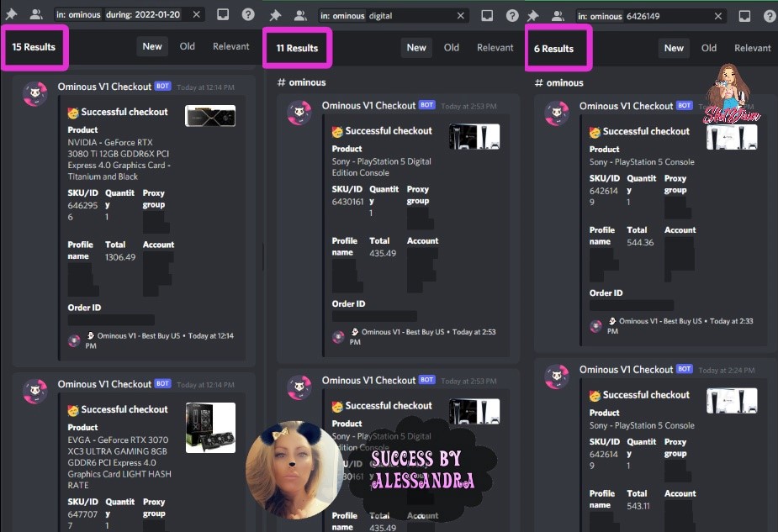Open help in the middle panel
The width and height of the screenshot is (778, 532).
click(x=512, y=15)
